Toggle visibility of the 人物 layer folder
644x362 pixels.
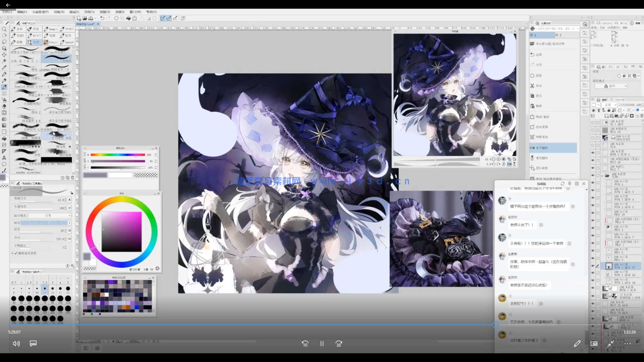pyautogui.click(x=593, y=175)
